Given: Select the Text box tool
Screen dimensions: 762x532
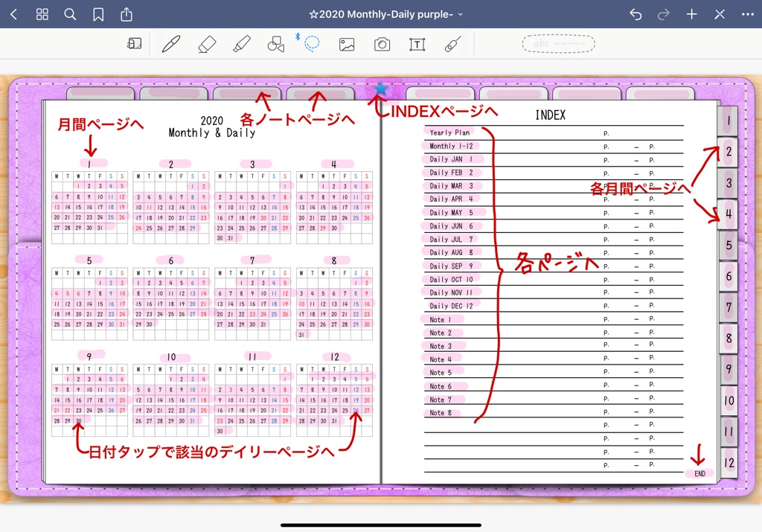Looking at the screenshot, I should 417,43.
